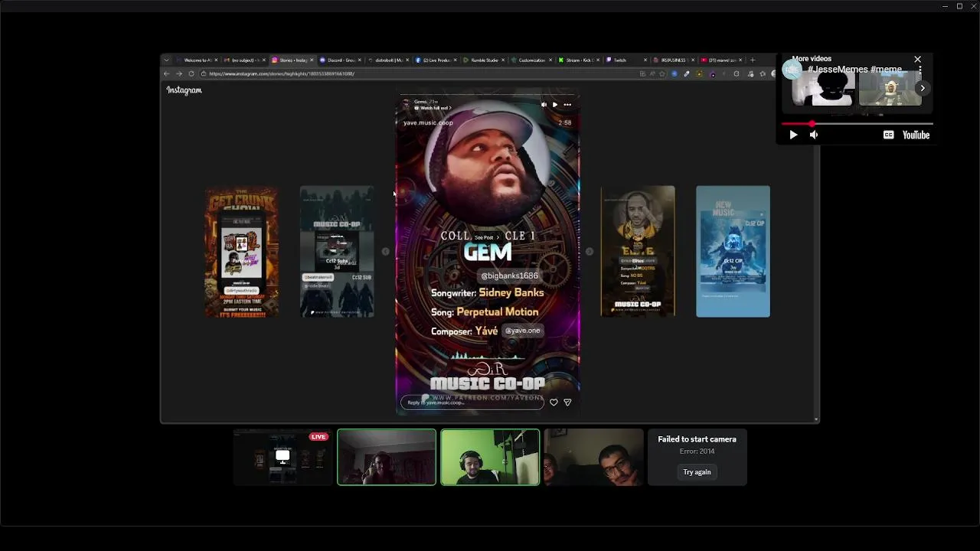This screenshot has height=551, width=980.
Task: Switch to the Stream - Kick tab
Action: click(579, 60)
